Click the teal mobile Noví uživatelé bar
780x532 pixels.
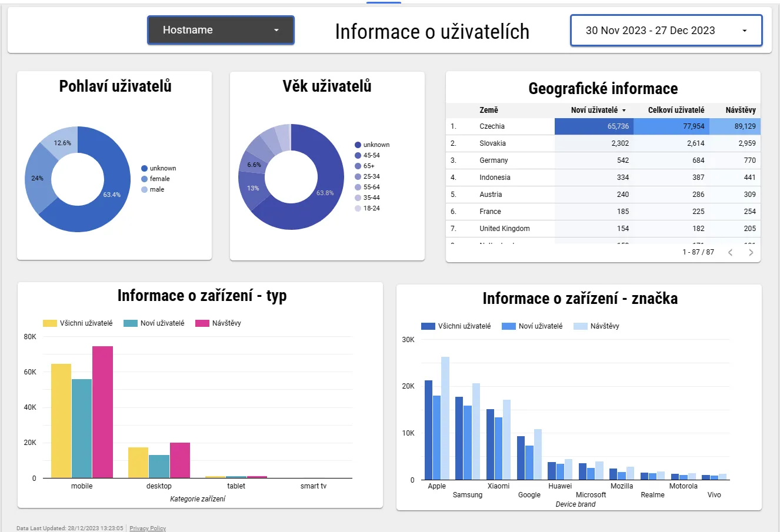click(82, 429)
